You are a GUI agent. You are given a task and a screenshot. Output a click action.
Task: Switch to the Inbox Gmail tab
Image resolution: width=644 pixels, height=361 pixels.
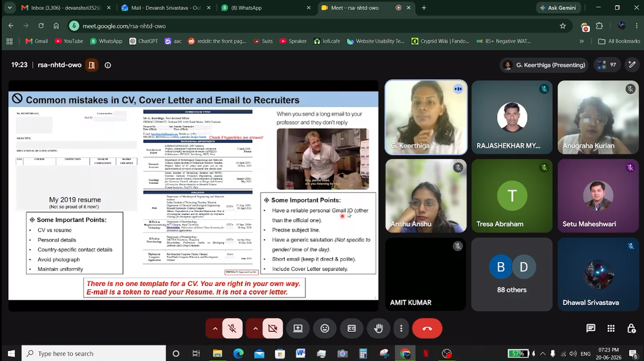coord(65,8)
